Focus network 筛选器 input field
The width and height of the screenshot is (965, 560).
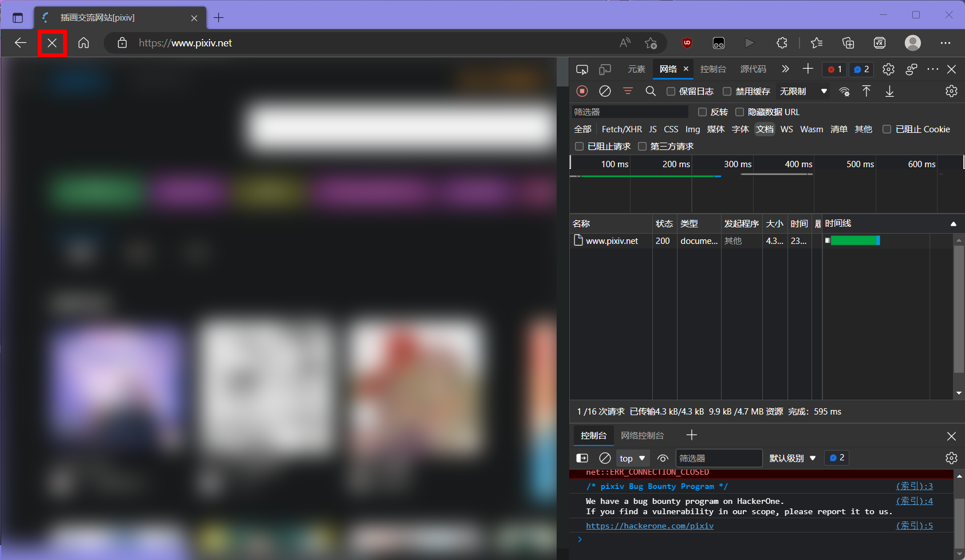[x=630, y=112]
